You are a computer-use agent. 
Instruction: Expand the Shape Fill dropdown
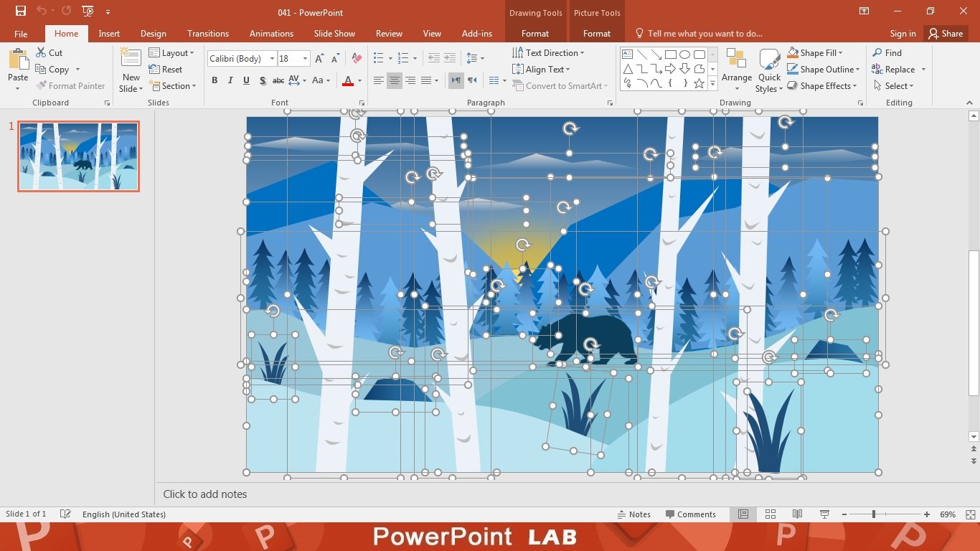(x=815, y=53)
